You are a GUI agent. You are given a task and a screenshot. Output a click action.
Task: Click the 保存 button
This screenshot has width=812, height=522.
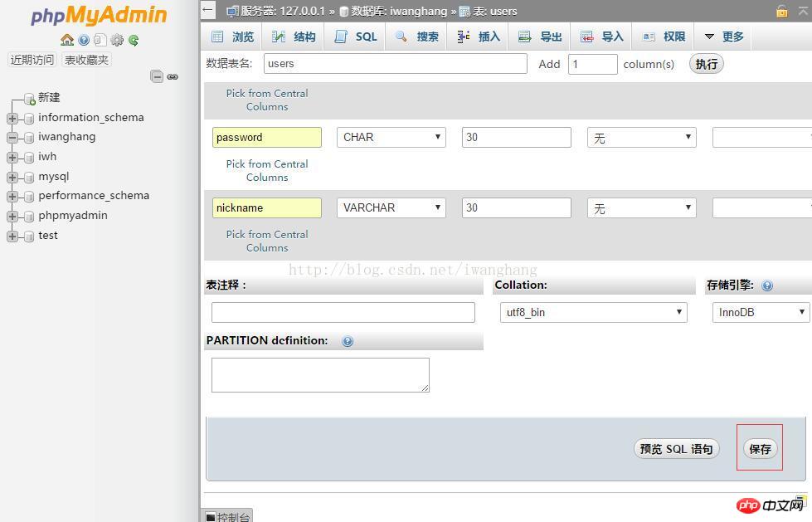tap(760, 449)
